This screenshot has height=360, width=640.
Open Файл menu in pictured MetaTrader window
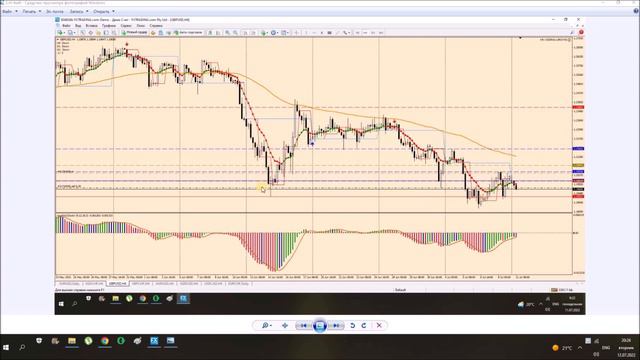tap(66, 26)
